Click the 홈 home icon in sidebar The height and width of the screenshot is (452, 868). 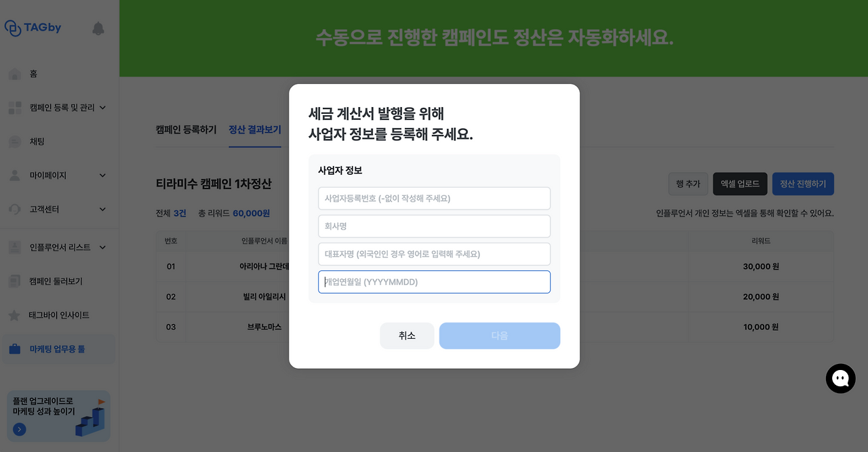point(15,73)
